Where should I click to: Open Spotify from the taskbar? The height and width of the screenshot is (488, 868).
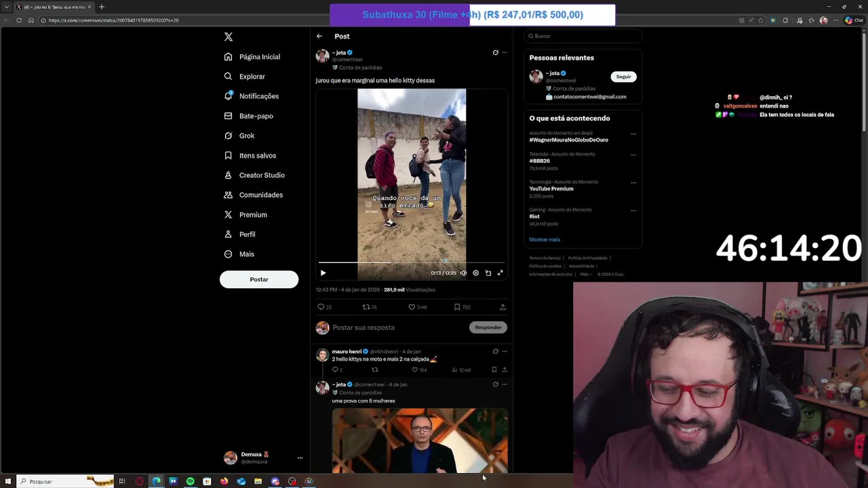point(190,481)
